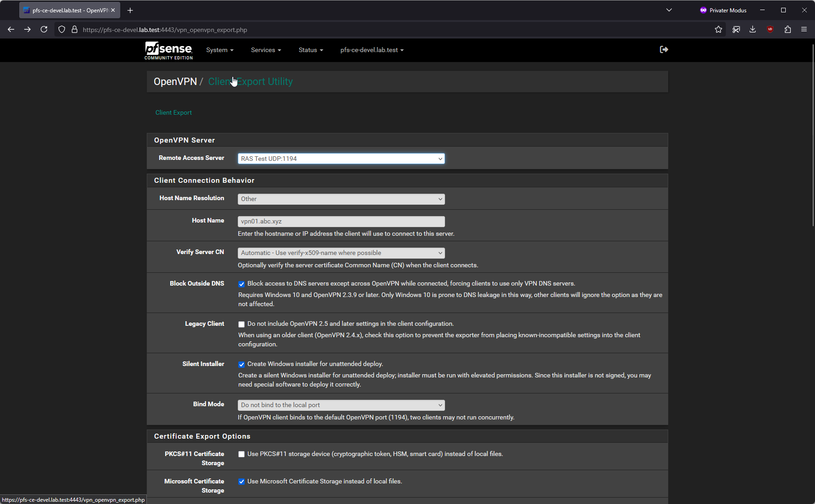
Task: Open the pfs-ce-devel.lab.test host menu
Action: (x=372, y=50)
